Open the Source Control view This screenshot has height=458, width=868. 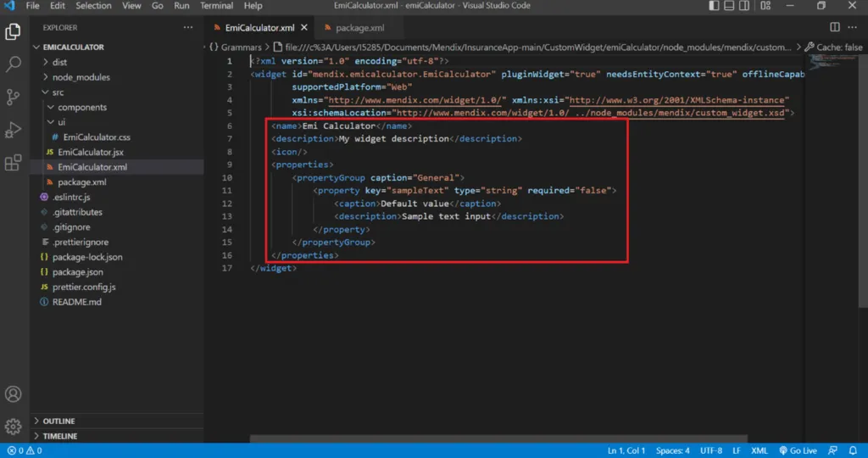click(x=14, y=97)
